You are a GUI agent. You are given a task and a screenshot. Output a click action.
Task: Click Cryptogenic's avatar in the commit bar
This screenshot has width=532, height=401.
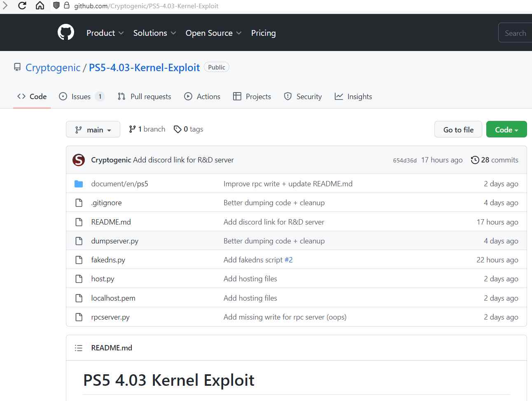point(79,160)
